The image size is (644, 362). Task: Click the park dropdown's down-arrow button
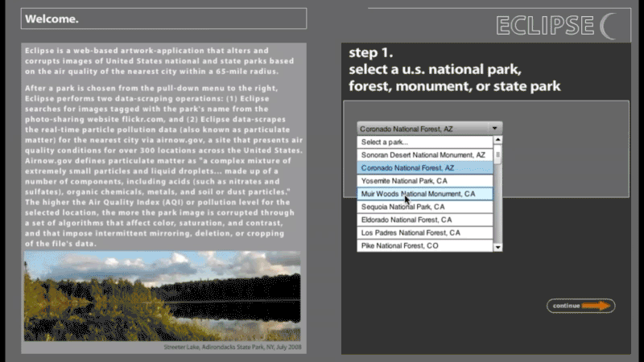pos(496,128)
